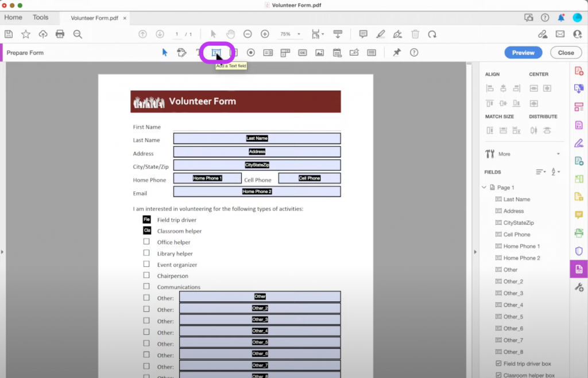Click the Preview button

point(523,52)
